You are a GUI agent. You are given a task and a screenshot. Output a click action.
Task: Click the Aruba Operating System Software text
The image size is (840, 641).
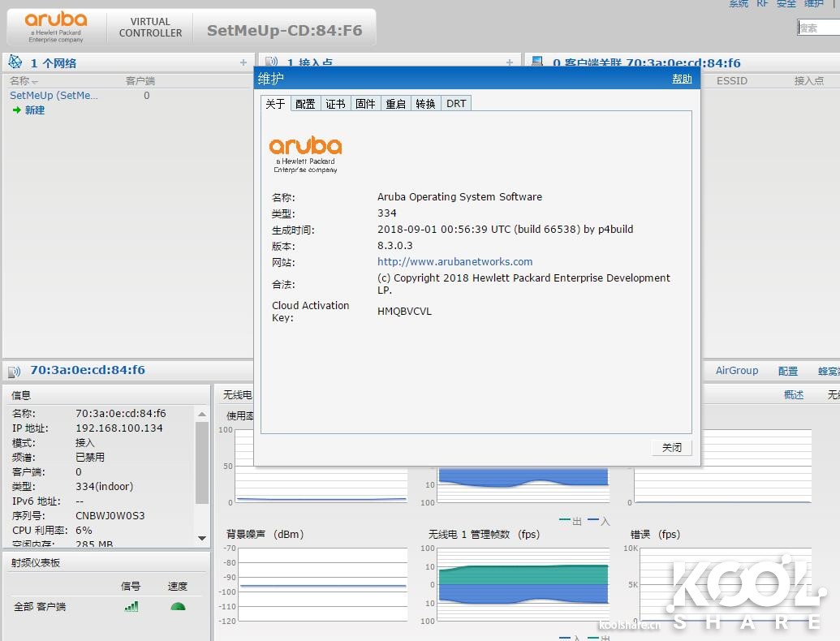click(459, 196)
